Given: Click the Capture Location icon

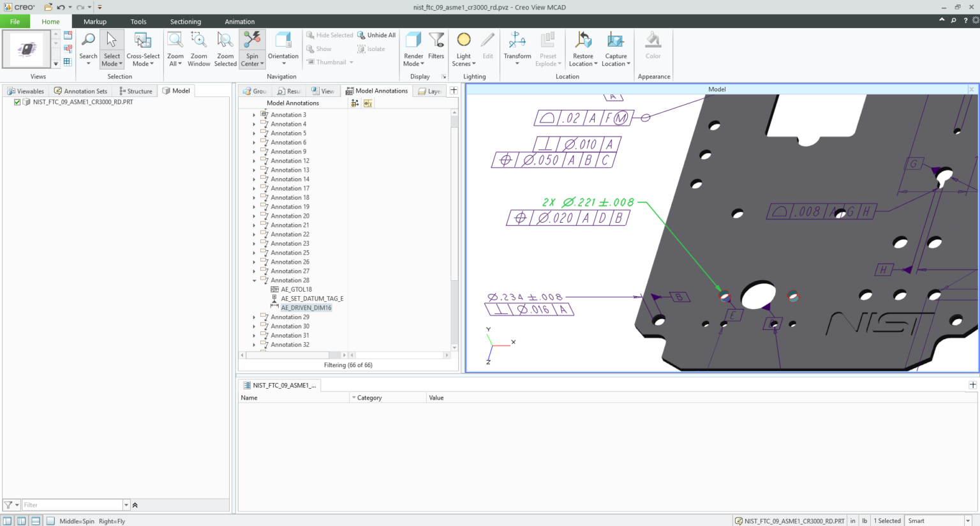Looking at the screenshot, I should point(616,41).
